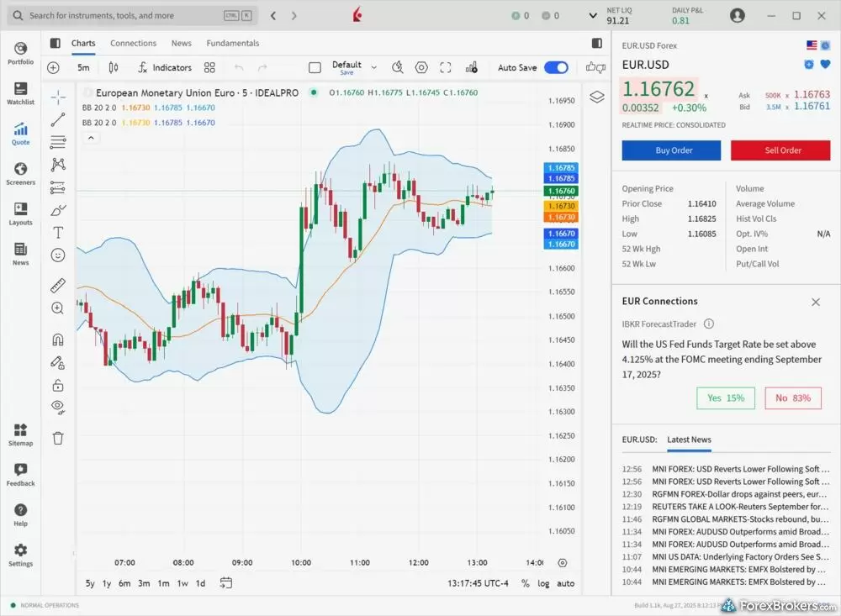Open the object tree layers icon
Image resolution: width=841 pixels, height=616 pixels.
coord(597,97)
